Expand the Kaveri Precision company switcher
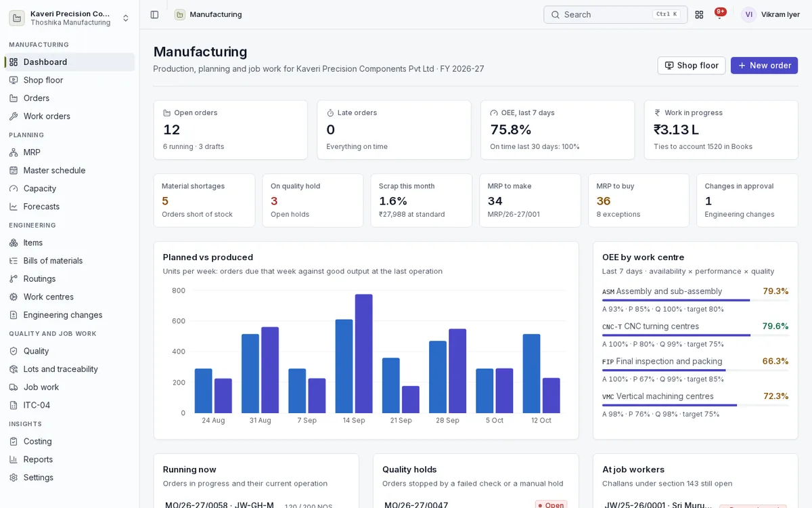812x508 pixels. point(70,18)
